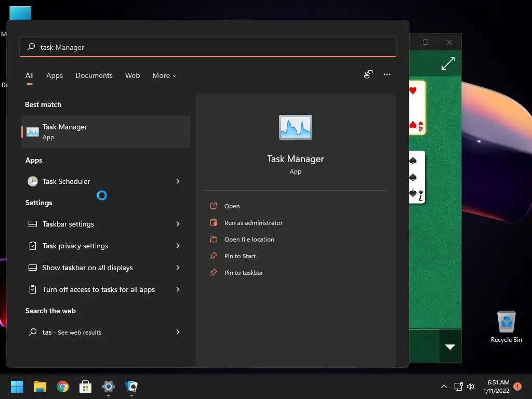Switch to the All search tab
The image size is (532, 399).
coord(30,76)
